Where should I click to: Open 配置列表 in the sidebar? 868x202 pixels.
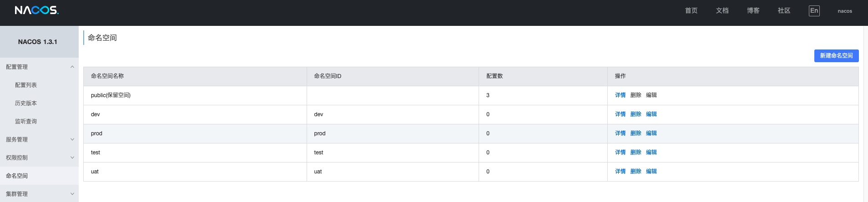pos(26,85)
